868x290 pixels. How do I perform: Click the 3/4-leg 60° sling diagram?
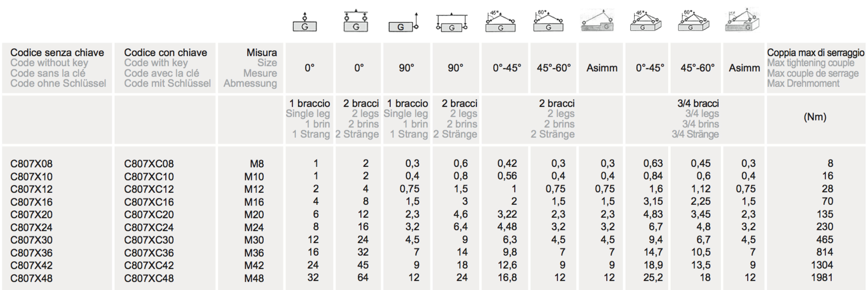pyautogui.click(x=693, y=21)
